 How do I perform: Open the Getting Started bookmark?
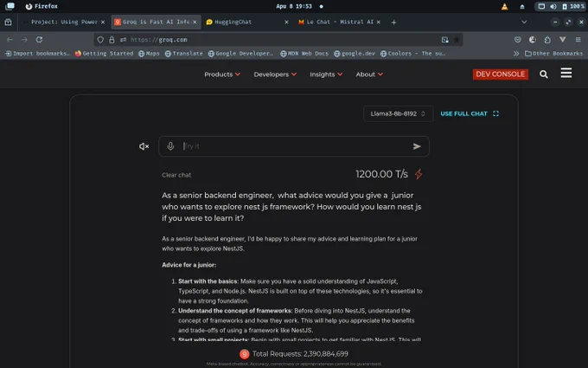[x=104, y=54]
